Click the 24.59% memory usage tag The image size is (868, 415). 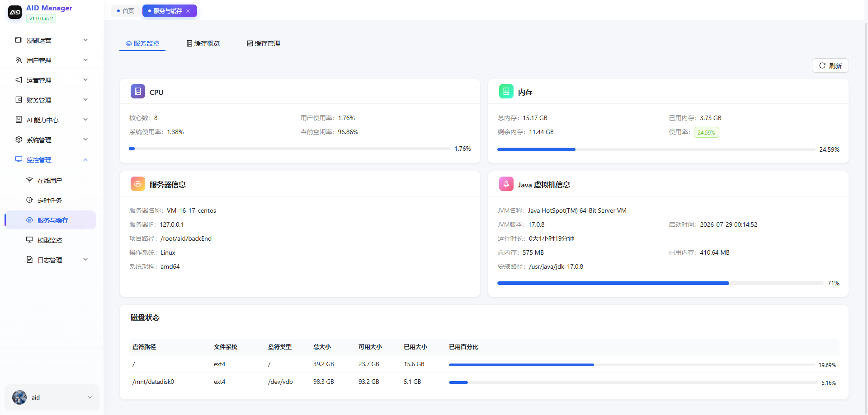[x=706, y=132]
